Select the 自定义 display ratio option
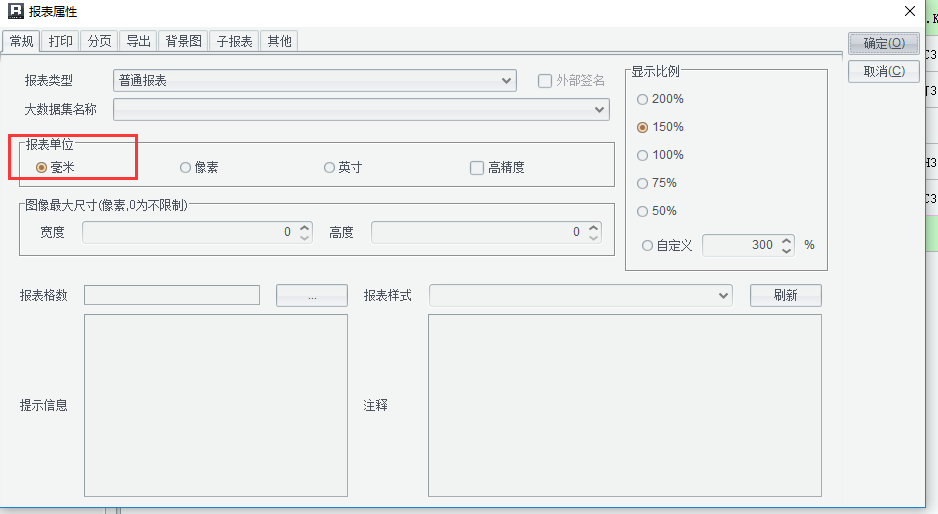Screen dimensions: 938x514 click(647, 245)
